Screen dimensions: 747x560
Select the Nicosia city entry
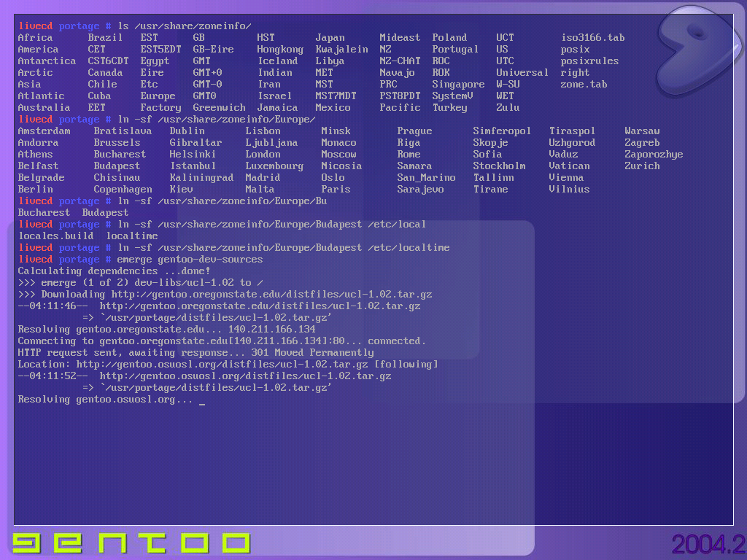(341, 166)
